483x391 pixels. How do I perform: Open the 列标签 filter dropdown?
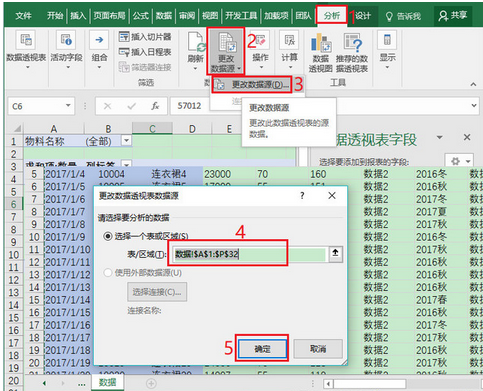[126, 164]
